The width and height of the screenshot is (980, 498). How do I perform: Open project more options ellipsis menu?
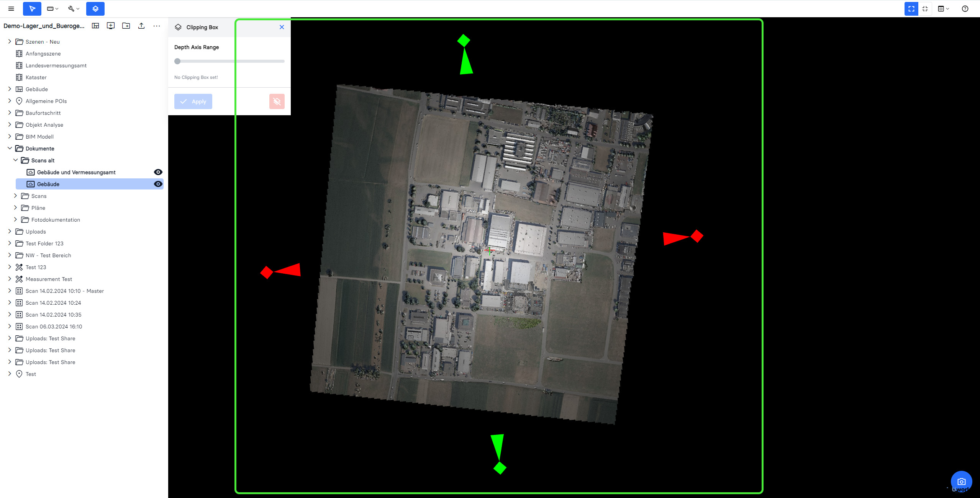[x=157, y=26]
